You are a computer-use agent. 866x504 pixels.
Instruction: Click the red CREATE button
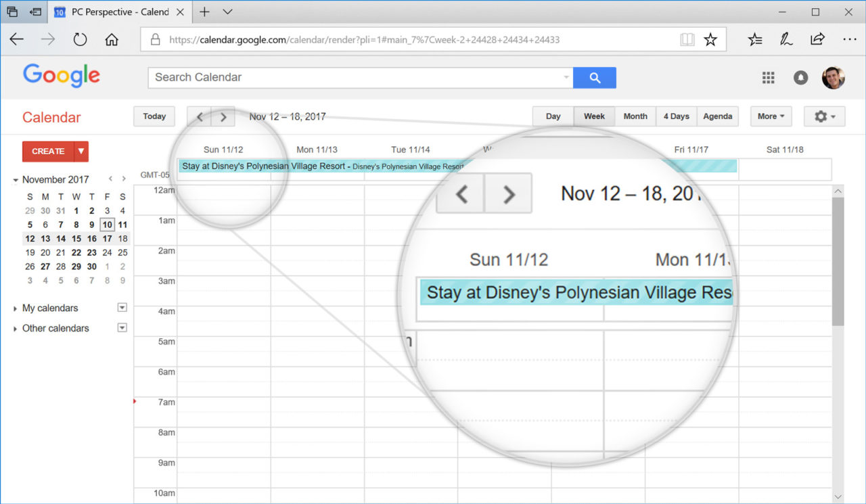pyautogui.click(x=48, y=152)
